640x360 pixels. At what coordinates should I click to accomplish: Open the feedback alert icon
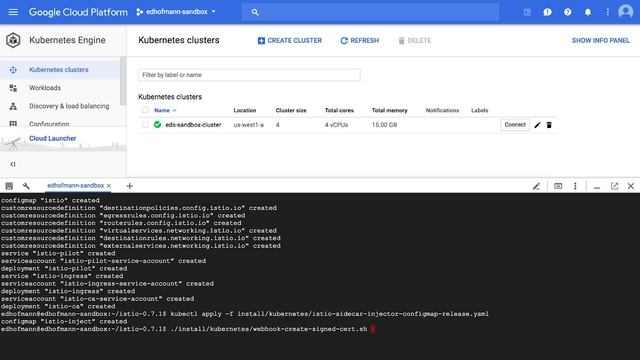pos(547,12)
